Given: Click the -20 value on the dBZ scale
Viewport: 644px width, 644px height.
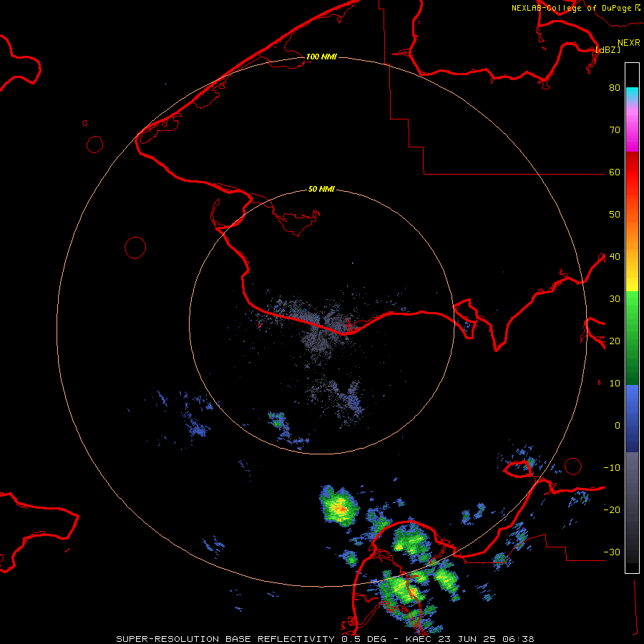Looking at the screenshot, I should [612, 510].
